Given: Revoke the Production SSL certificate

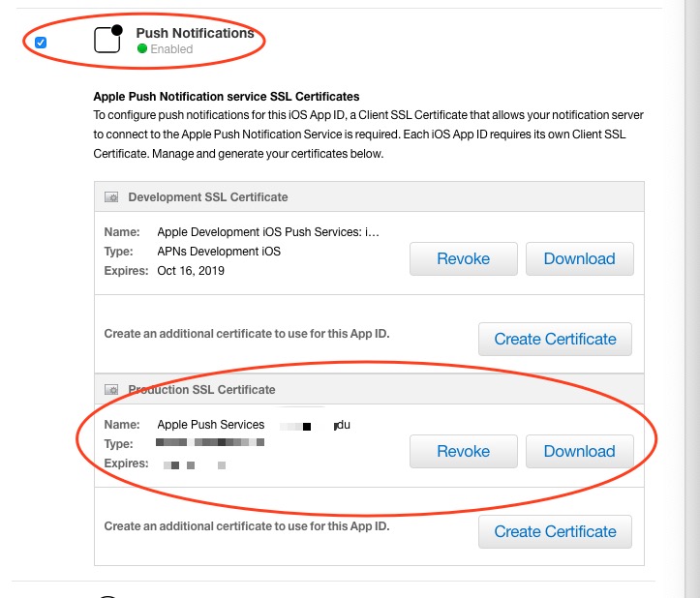Looking at the screenshot, I should [x=464, y=451].
